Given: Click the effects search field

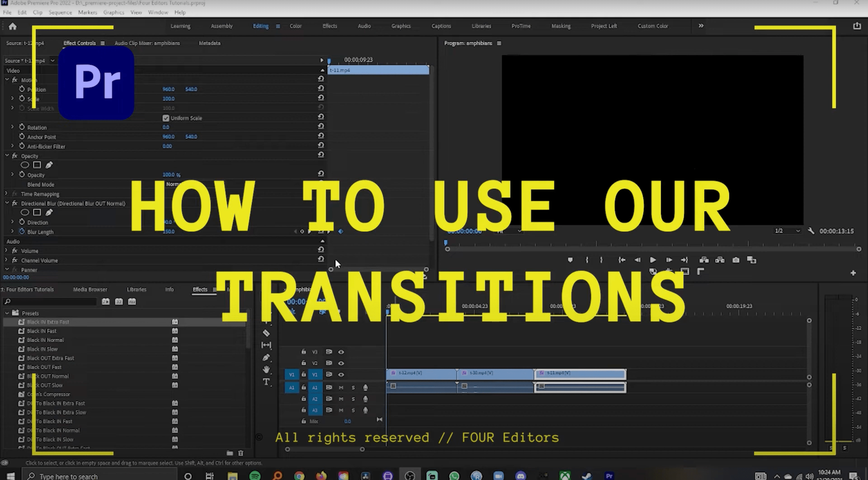Looking at the screenshot, I should pyautogui.click(x=50, y=302).
